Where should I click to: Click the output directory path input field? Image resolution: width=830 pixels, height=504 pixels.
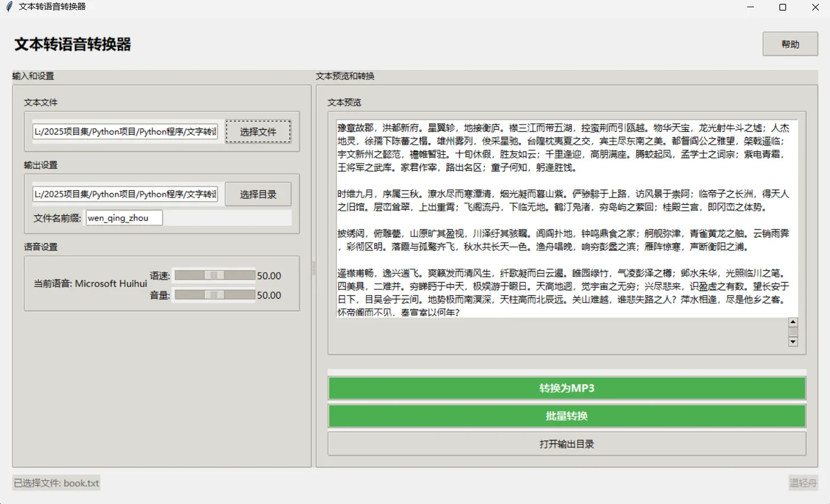124,194
